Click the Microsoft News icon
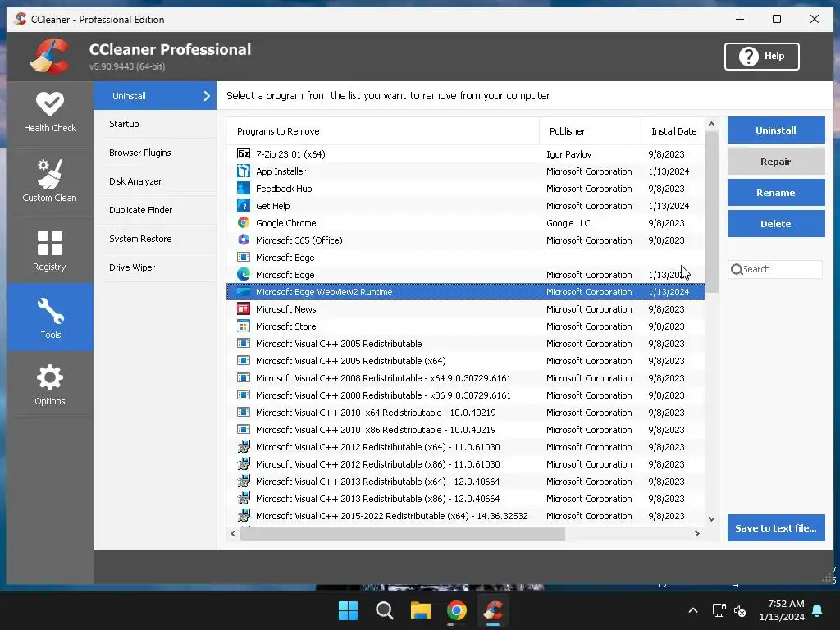This screenshot has width=840, height=630. tap(243, 308)
